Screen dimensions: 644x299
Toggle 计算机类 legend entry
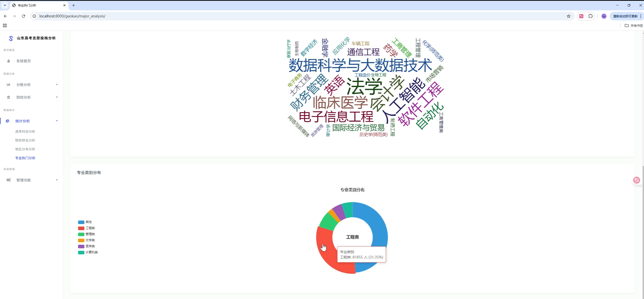click(x=88, y=252)
